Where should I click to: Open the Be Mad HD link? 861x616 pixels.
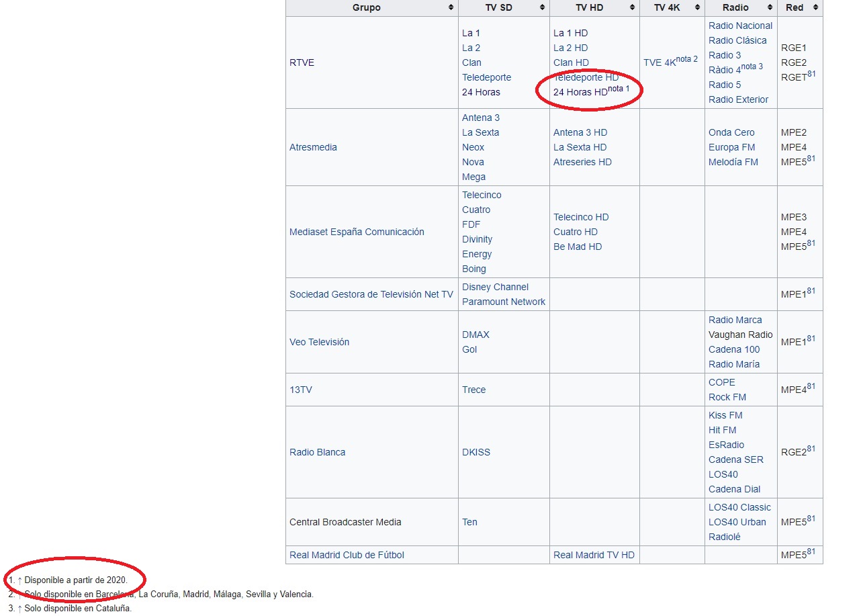(578, 247)
